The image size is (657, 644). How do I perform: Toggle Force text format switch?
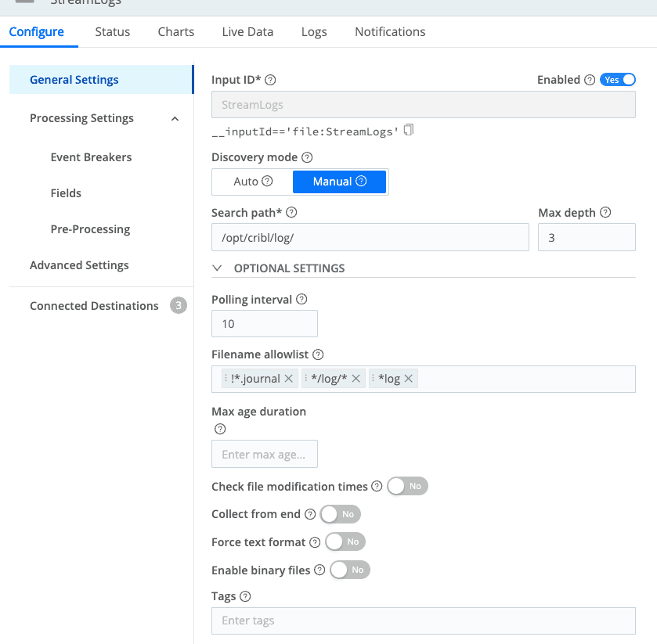click(x=345, y=541)
